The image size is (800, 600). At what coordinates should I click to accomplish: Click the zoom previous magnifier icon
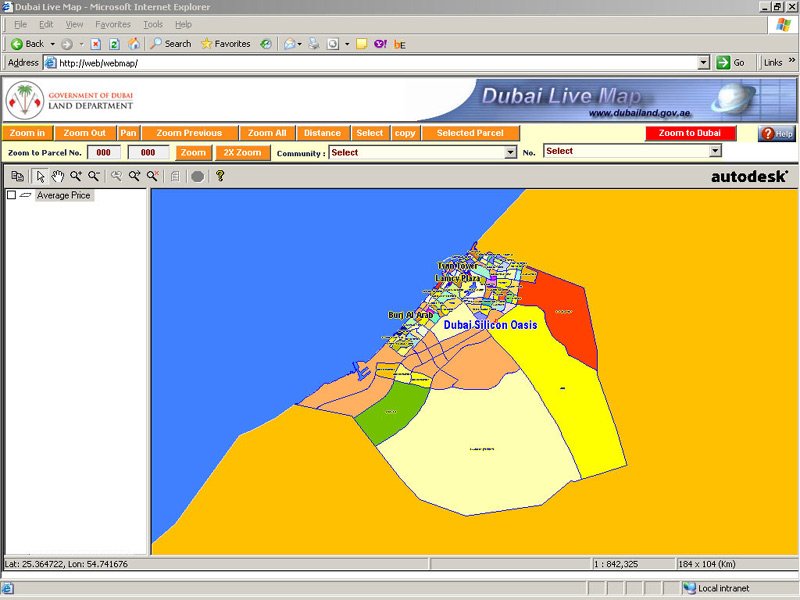[116, 177]
